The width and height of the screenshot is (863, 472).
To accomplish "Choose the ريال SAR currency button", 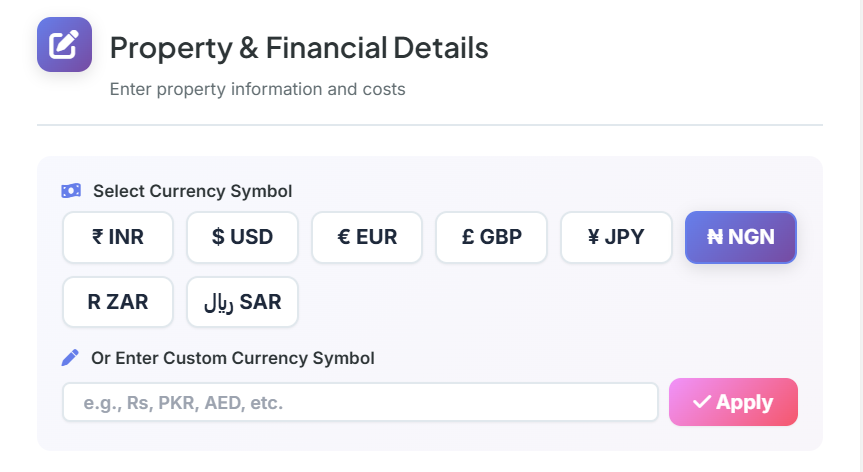I will point(242,302).
